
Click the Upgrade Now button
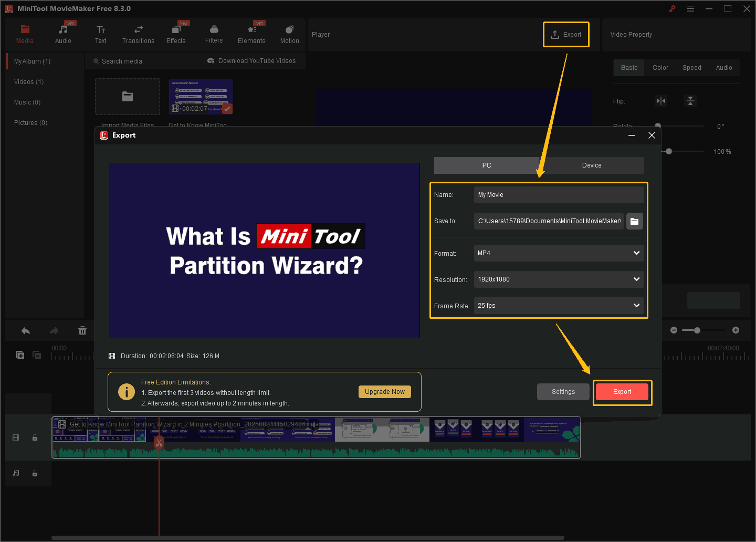coord(385,392)
